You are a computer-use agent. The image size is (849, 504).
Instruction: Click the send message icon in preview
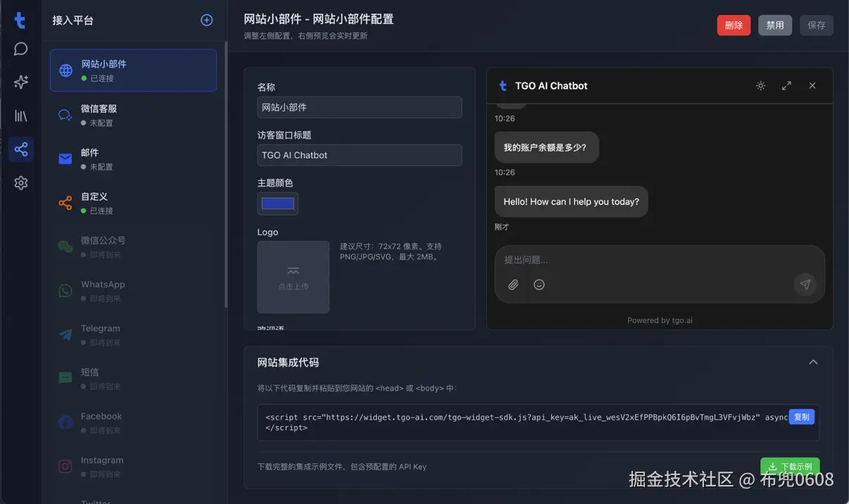(x=805, y=284)
